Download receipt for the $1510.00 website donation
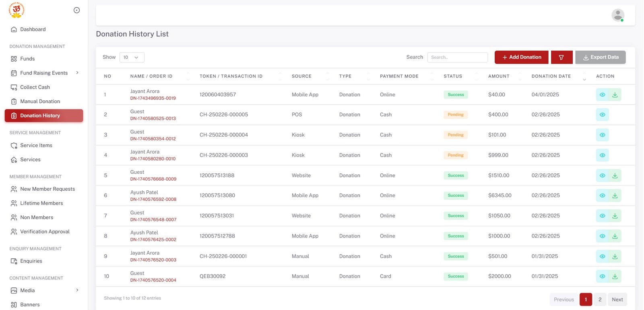 (615, 175)
